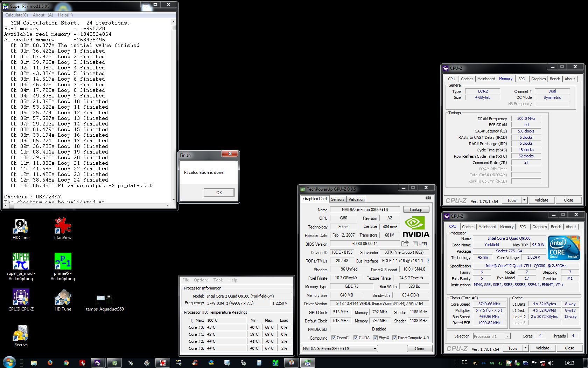Switch to GPU-Z taskbar button
Image resolution: width=588 pixels, height=368 pixels.
click(x=114, y=363)
